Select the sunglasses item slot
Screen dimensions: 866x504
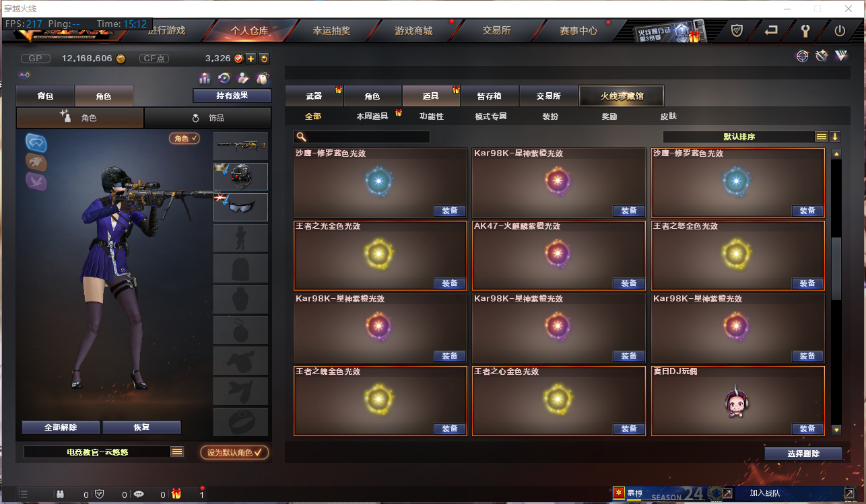point(240,207)
